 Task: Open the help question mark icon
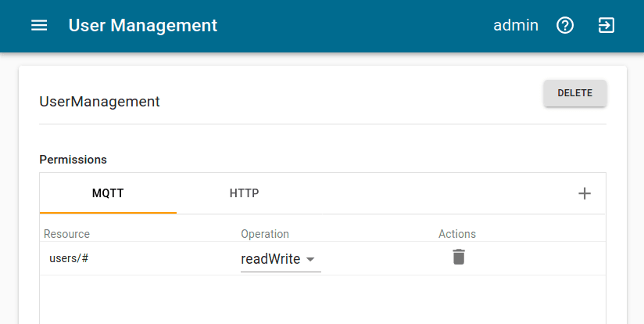[x=565, y=26]
